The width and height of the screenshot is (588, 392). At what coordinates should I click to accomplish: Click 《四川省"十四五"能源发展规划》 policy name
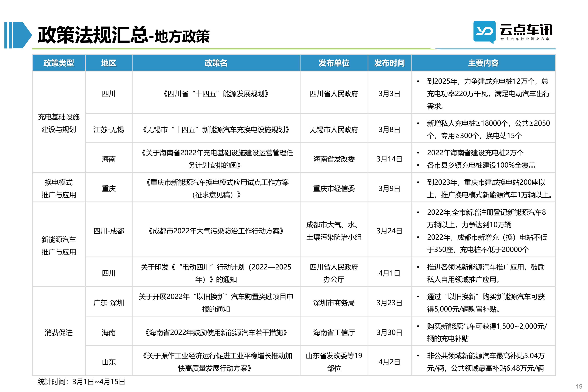coord(216,94)
